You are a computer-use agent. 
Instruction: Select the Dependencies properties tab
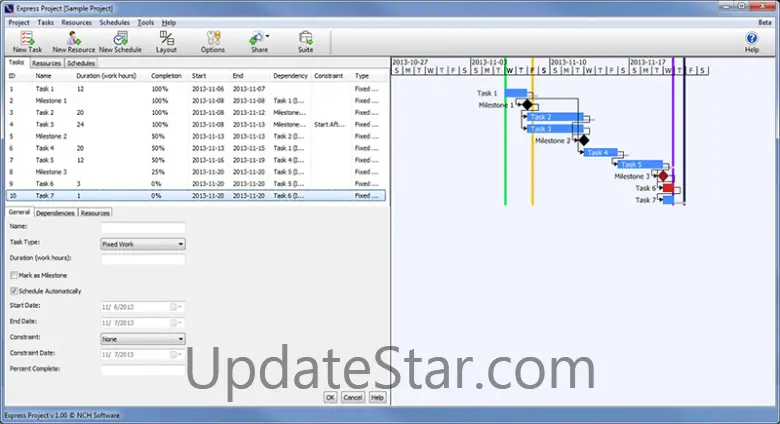coord(55,212)
